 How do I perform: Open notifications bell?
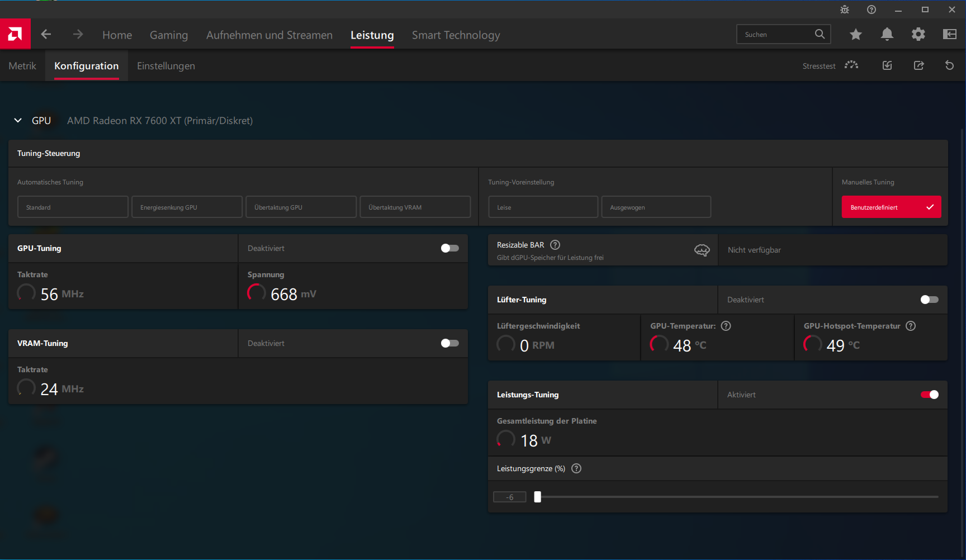887,35
